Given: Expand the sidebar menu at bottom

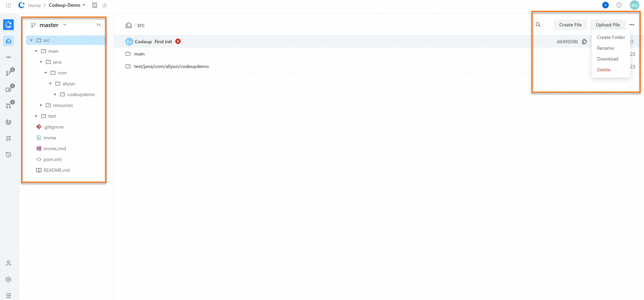Looking at the screenshot, I should tap(8, 295).
